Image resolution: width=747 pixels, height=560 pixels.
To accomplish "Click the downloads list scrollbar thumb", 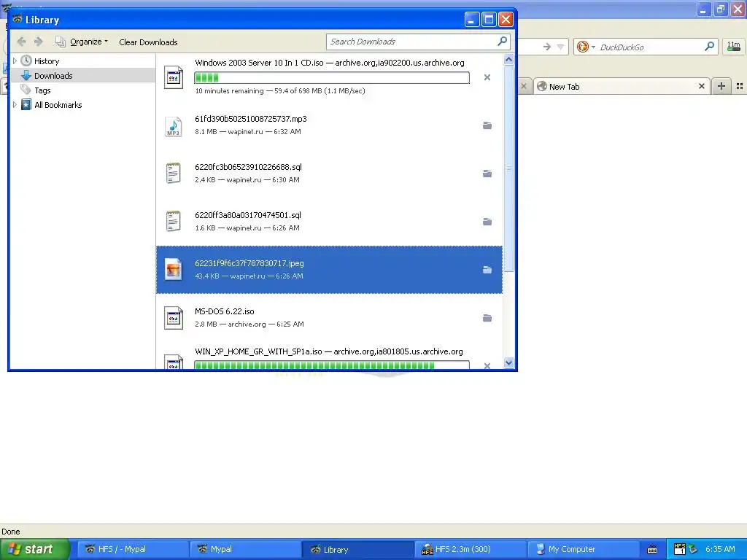I will [x=508, y=168].
